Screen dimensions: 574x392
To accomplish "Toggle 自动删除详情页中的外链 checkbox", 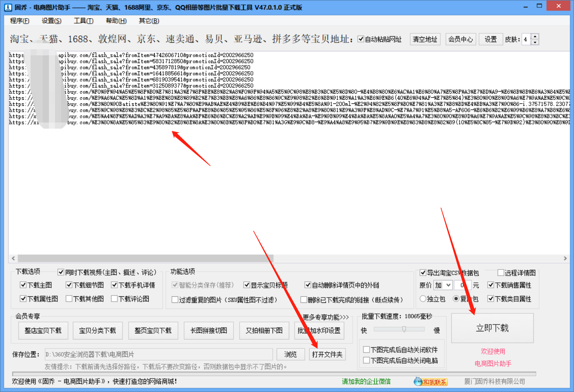I will 308,285.
